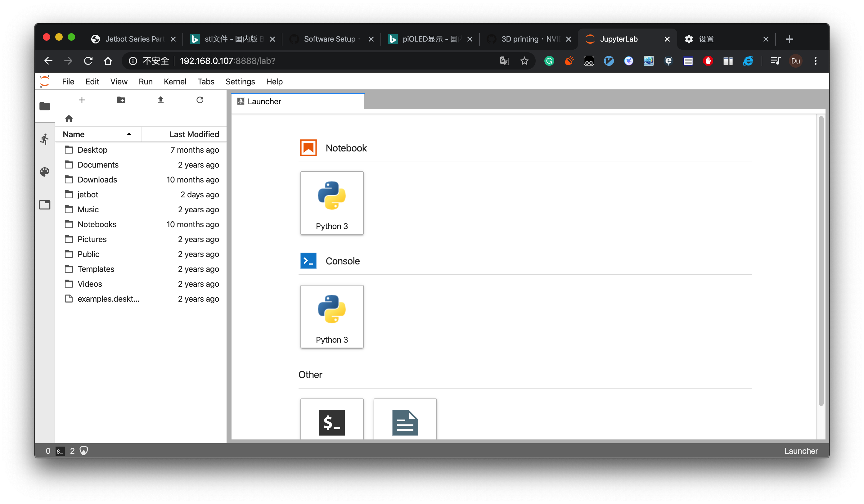Bookmark this page with star icon
The height and width of the screenshot is (504, 864).
click(524, 61)
